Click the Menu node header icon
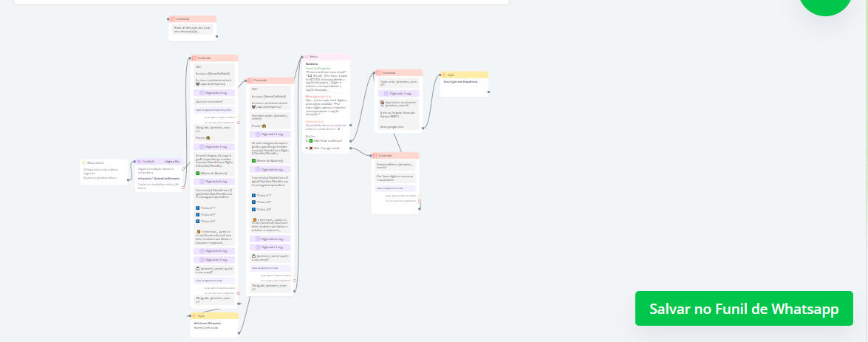This screenshot has height=342, width=868. (306, 57)
